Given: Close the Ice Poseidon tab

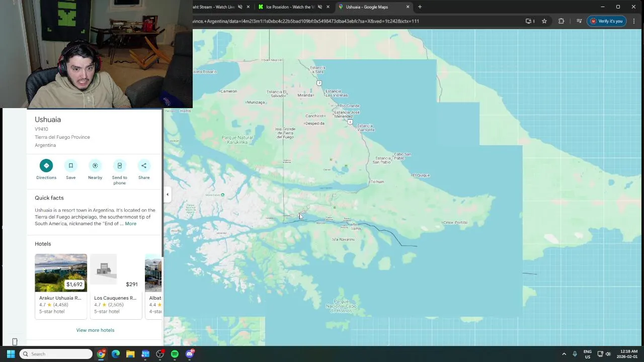Looking at the screenshot, I should coord(328,7).
